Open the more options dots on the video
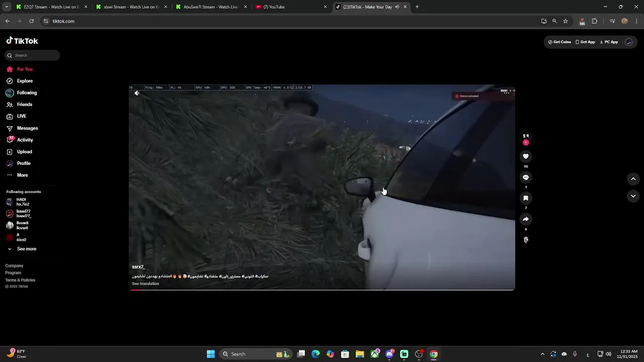 [506, 93]
